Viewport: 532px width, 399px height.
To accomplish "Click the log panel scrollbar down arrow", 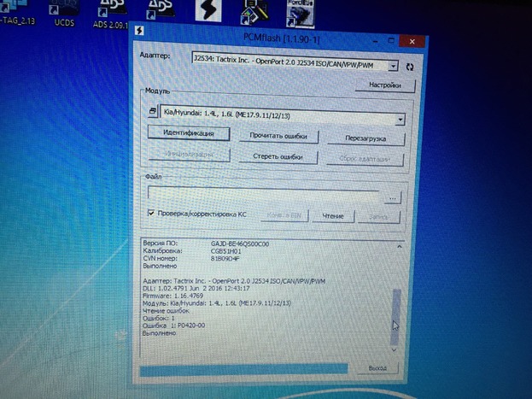I will tap(393, 349).
